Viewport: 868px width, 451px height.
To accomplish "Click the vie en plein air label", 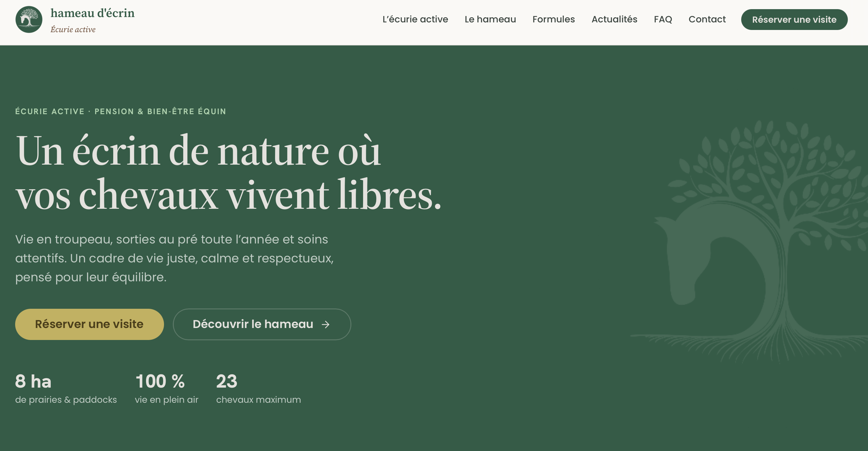I will 167,400.
